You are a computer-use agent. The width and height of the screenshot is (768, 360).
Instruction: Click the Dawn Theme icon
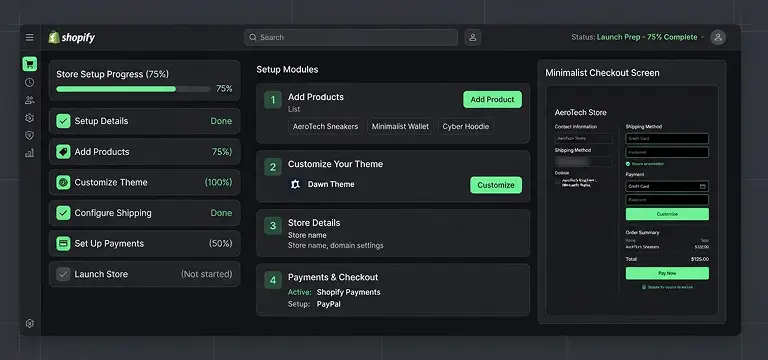pyautogui.click(x=295, y=185)
